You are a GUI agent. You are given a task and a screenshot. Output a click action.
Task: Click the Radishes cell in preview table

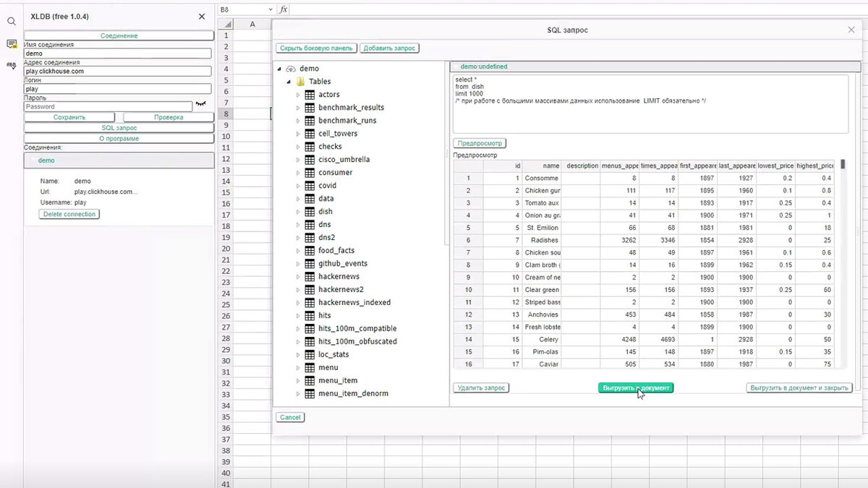click(542, 240)
